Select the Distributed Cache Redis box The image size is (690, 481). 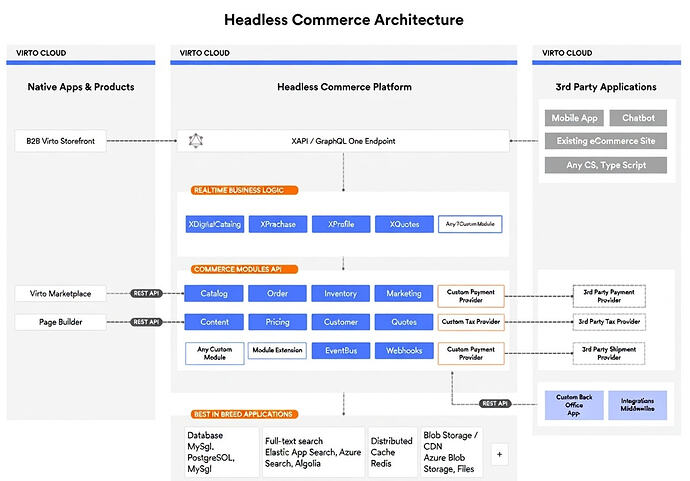[x=392, y=452]
